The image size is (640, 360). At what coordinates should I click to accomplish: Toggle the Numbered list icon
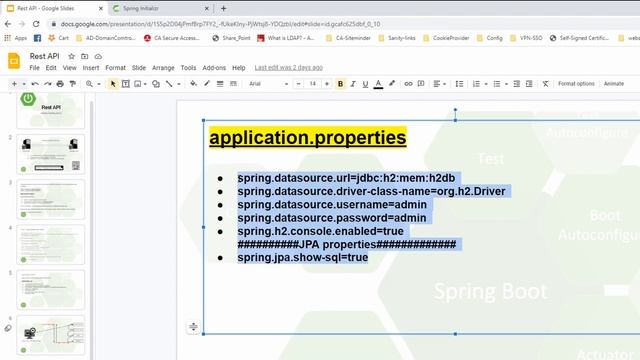click(476, 84)
